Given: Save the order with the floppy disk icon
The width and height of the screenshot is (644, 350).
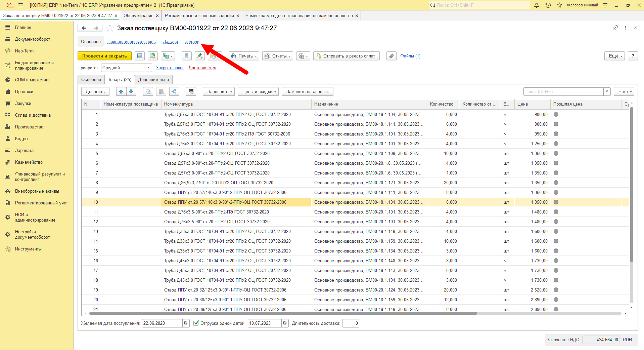Looking at the screenshot, I should coord(140,56).
